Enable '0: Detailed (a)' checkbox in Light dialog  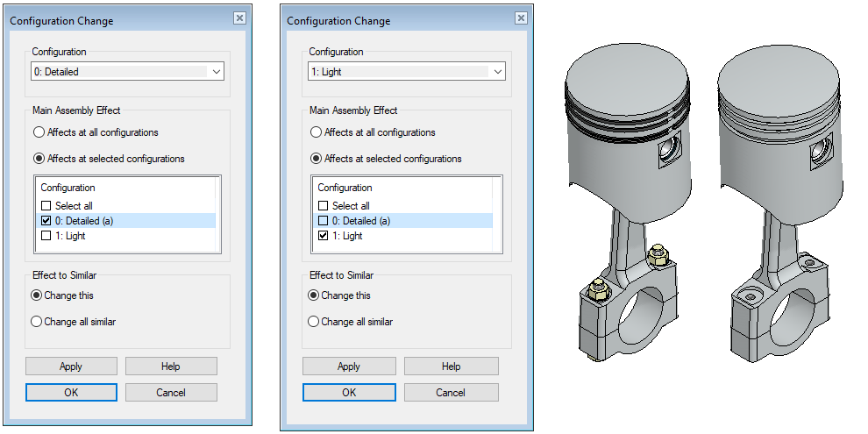pos(324,221)
